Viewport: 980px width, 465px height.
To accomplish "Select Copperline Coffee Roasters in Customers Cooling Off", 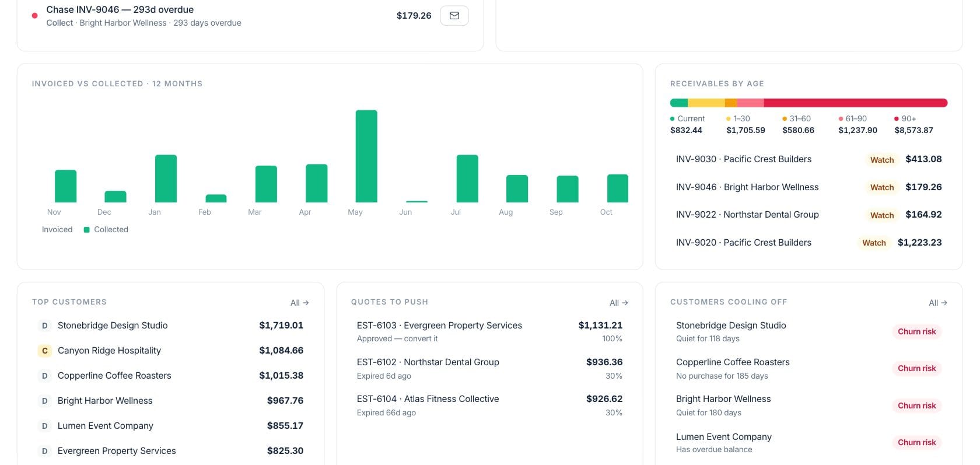I will click(808, 368).
